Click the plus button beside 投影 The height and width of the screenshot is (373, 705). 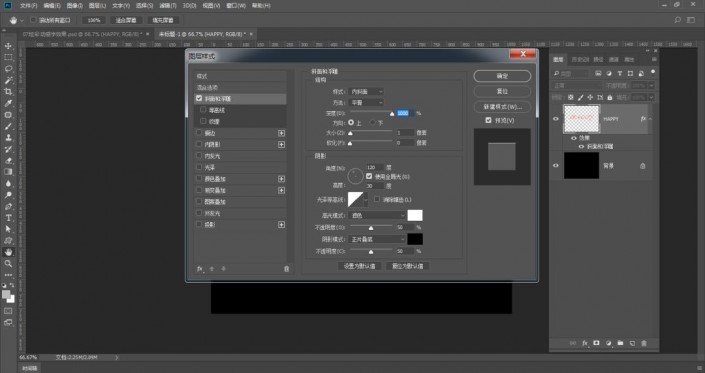281,224
